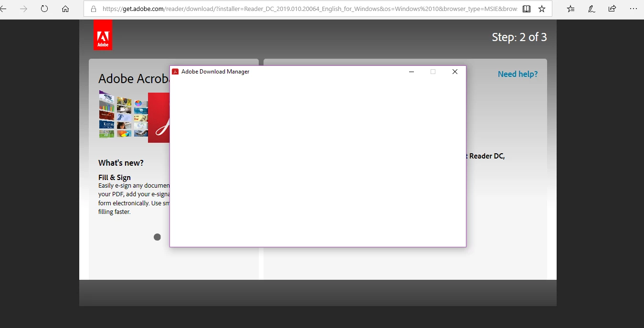Focus the get.adobe.com address bar
This screenshot has width=644, height=328.
coord(310,9)
